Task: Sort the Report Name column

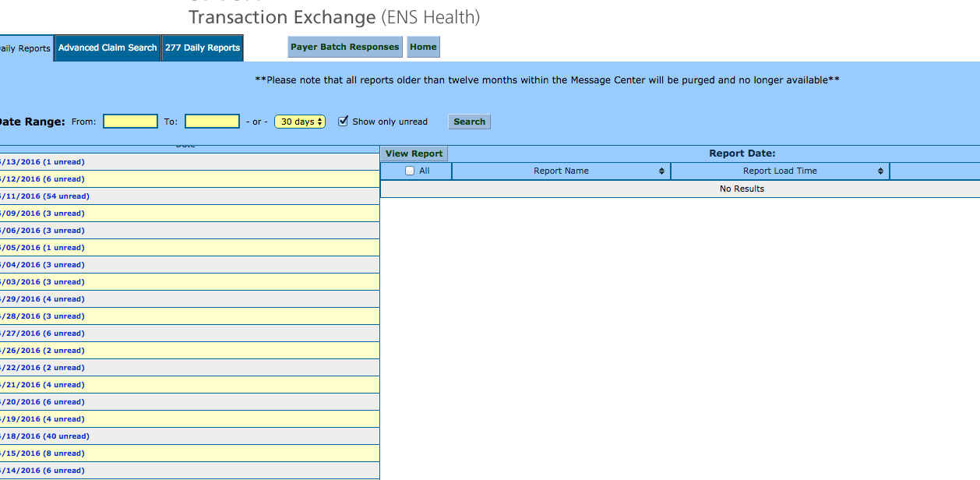Action: tap(561, 171)
